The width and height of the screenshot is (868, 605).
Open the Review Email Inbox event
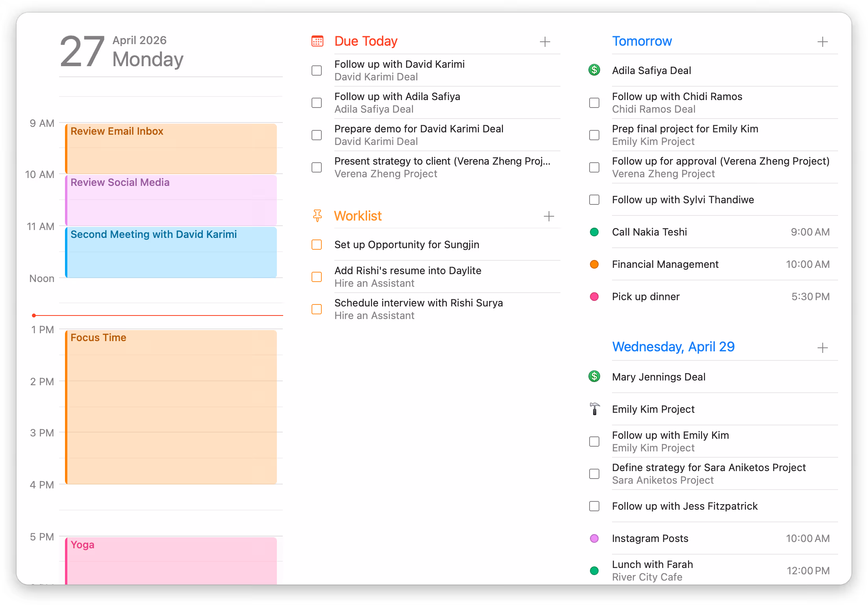(x=171, y=148)
